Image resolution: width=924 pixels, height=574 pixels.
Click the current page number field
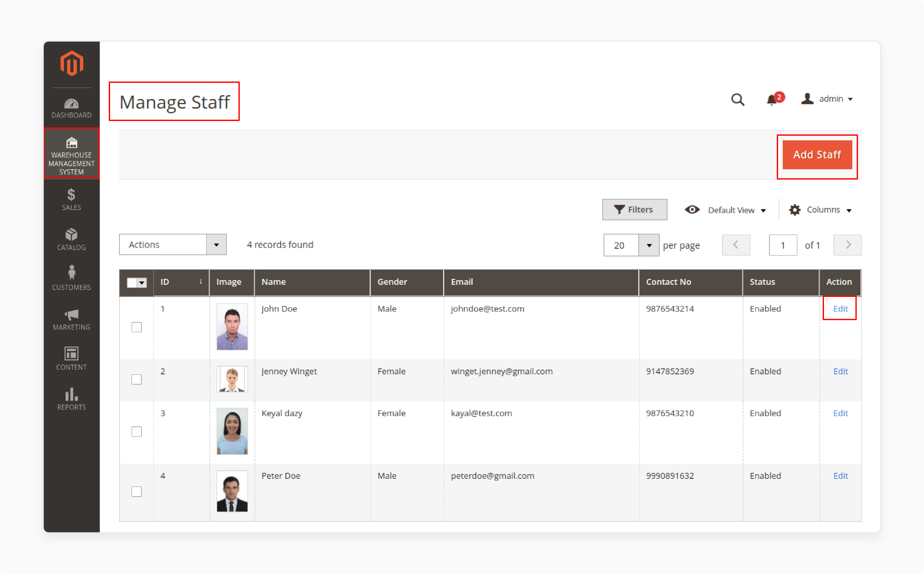tap(783, 245)
